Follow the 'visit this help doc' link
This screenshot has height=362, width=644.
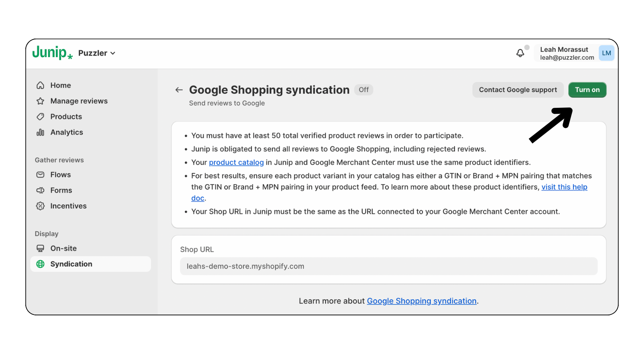(564, 187)
